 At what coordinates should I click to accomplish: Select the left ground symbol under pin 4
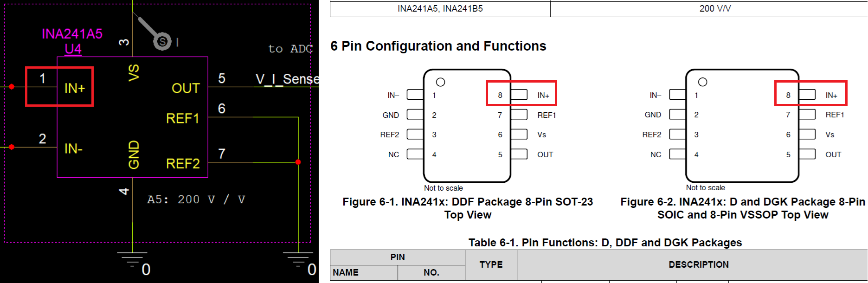(x=132, y=260)
